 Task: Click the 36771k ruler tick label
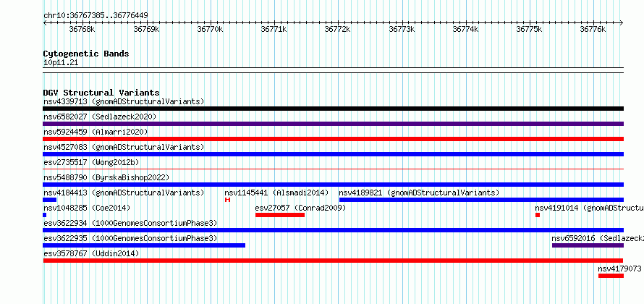click(274, 29)
